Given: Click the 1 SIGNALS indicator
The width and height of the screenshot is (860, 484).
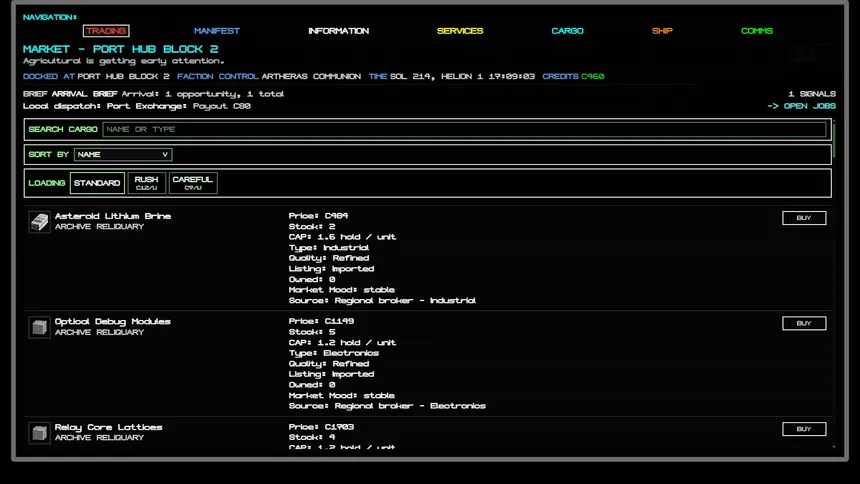Looking at the screenshot, I should (x=812, y=94).
